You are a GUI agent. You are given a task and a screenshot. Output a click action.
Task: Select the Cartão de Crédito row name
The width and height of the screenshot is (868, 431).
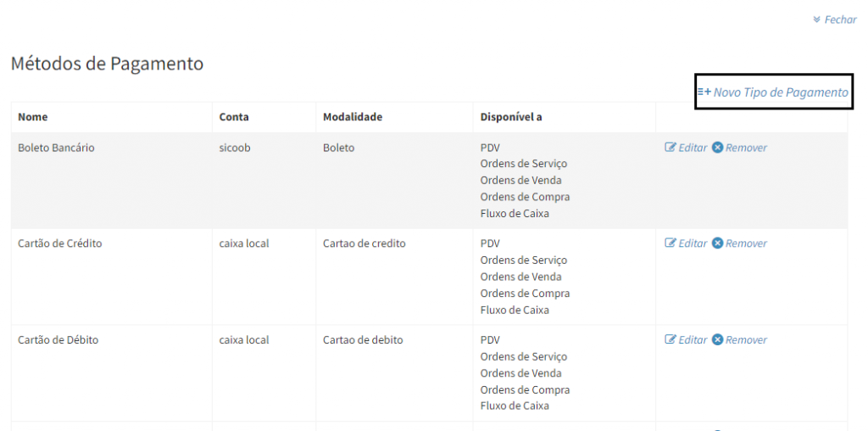tap(60, 243)
